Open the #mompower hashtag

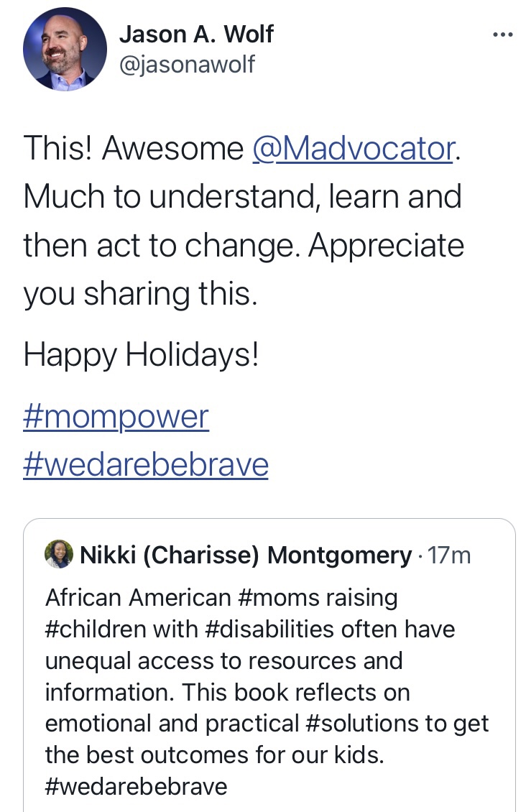(116, 417)
